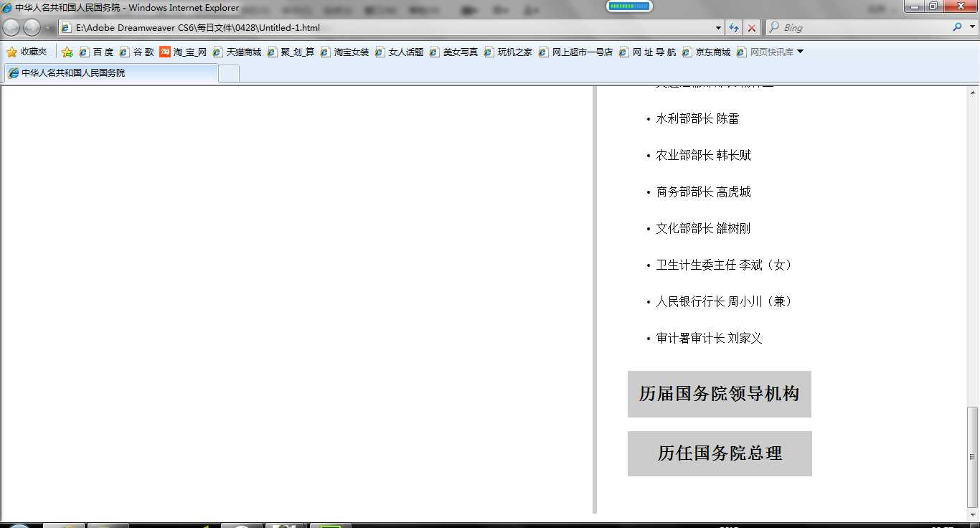Open the recent pages dropdown arrow
980x528 pixels.
47,28
